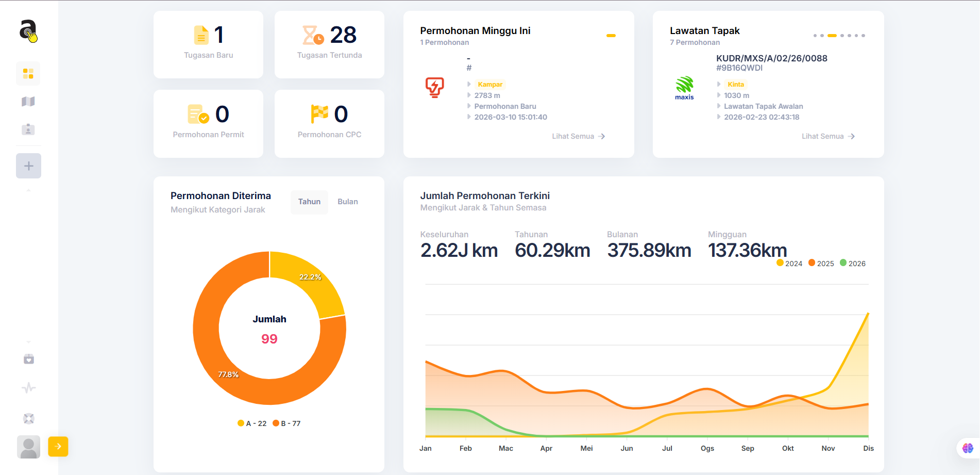
Task: Click the 2026-02-23 02:43:18 timestamp
Action: pyautogui.click(x=762, y=117)
